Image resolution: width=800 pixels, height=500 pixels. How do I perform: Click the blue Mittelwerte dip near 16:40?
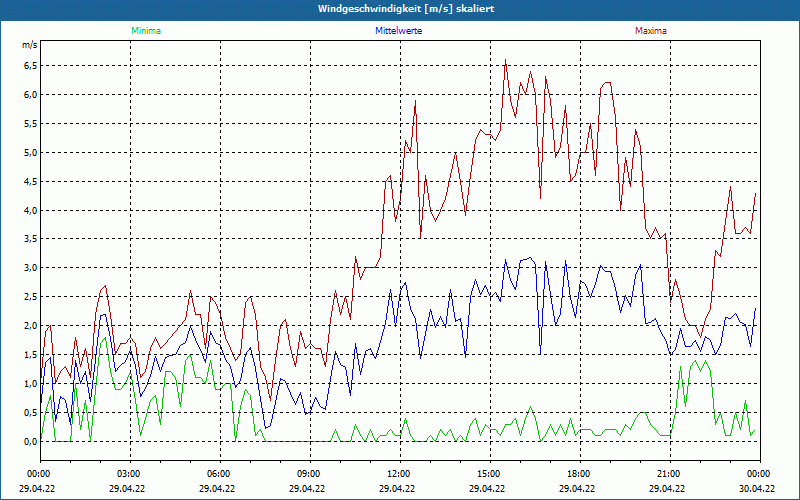(540, 354)
